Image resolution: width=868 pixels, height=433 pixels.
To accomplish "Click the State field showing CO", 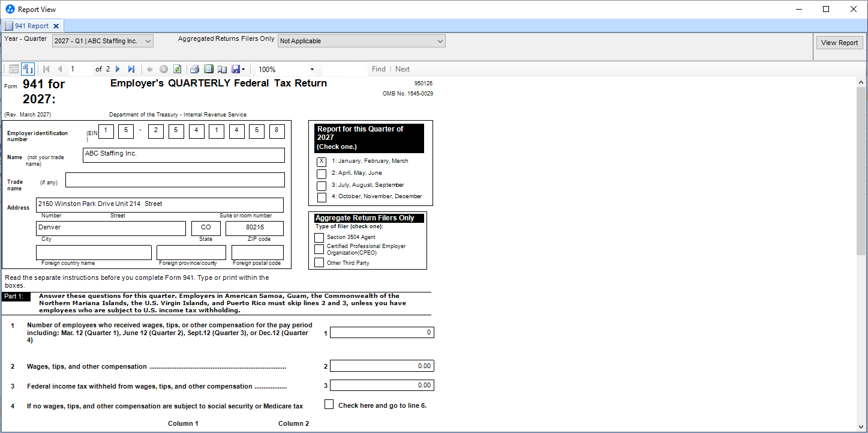I will tap(206, 229).
